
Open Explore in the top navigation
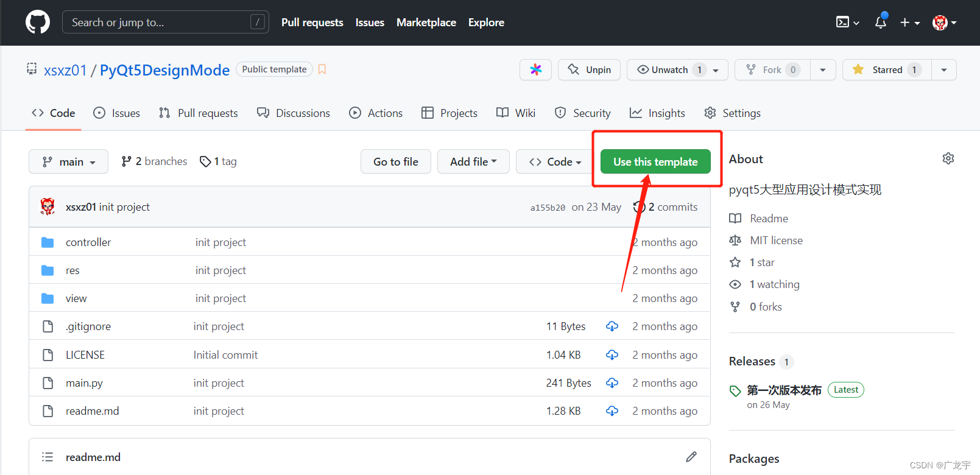point(486,23)
